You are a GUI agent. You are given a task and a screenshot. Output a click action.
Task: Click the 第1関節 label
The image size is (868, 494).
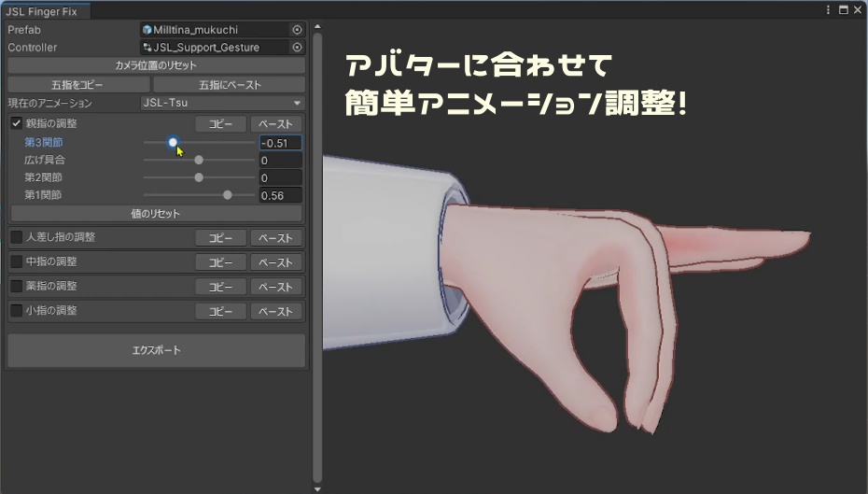click(43, 195)
